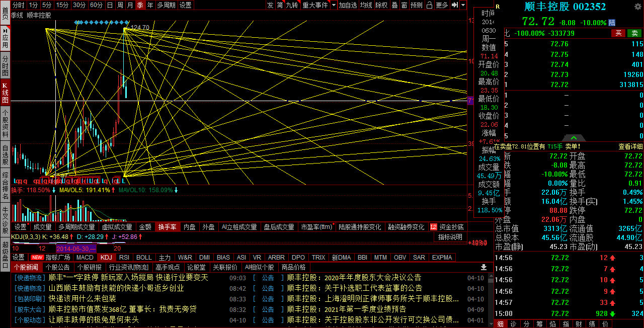The image size is (644, 328).
Task: Select the 60分 period tab
Action: click(x=96, y=5)
